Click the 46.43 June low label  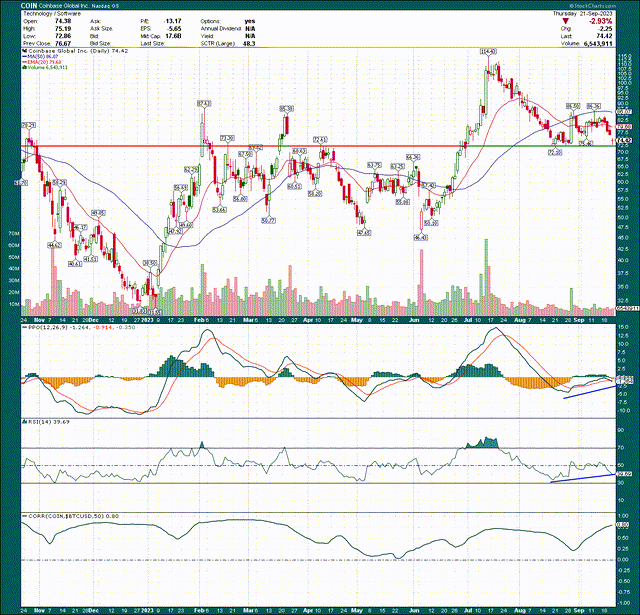tap(421, 237)
